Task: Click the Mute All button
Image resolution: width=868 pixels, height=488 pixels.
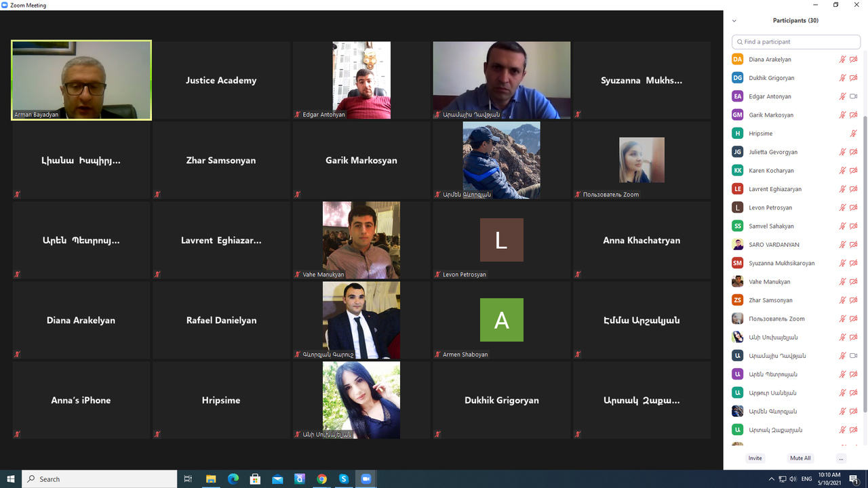Action: (x=800, y=458)
